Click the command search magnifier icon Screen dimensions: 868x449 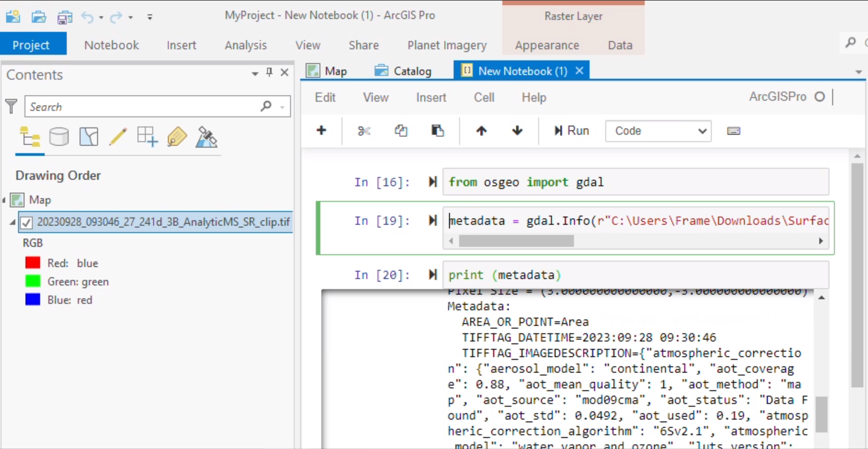coord(851,42)
